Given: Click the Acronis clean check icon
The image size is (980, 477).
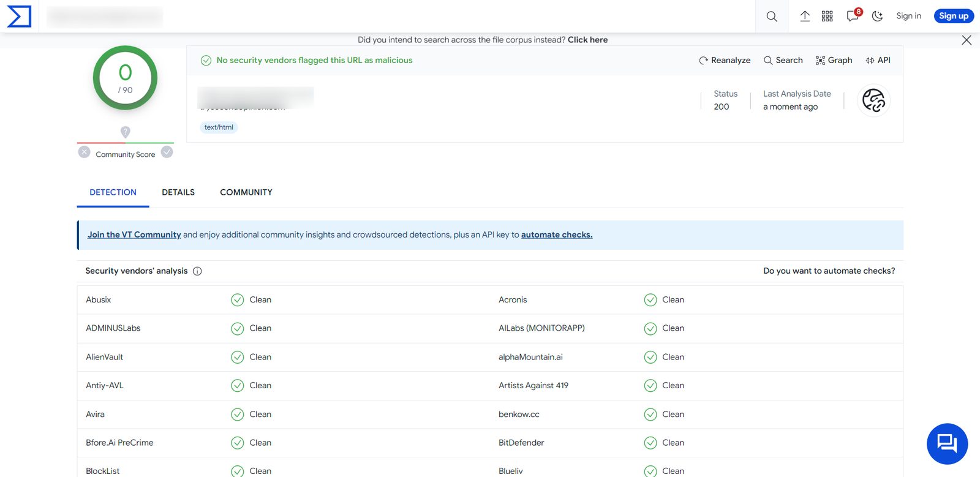Looking at the screenshot, I should [x=650, y=300].
